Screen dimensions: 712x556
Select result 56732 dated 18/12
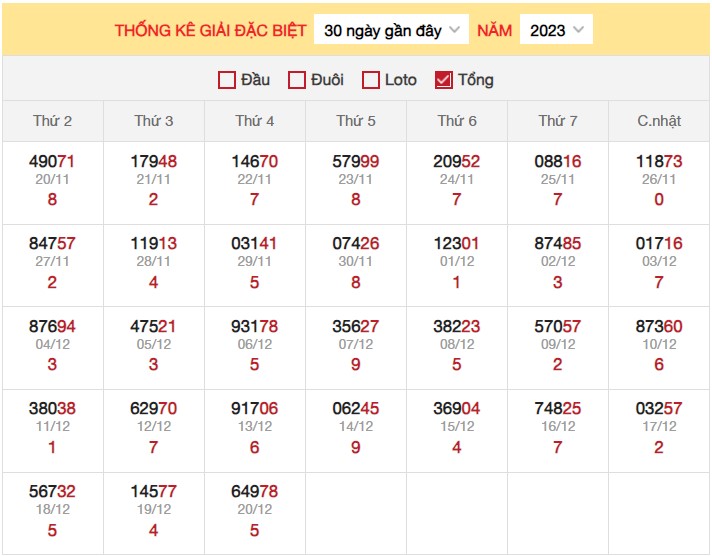click(53, 491)
